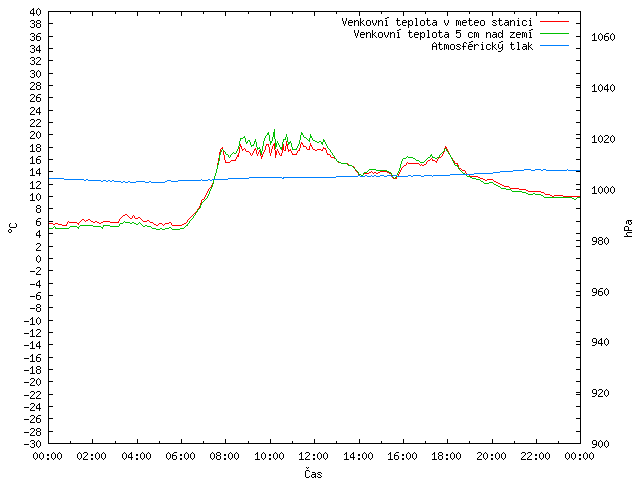Image resolution: width=640 pixels, height=480 pixels.
Task: Click the green curve's highest peak after 10:00
Action: (274, 130)
